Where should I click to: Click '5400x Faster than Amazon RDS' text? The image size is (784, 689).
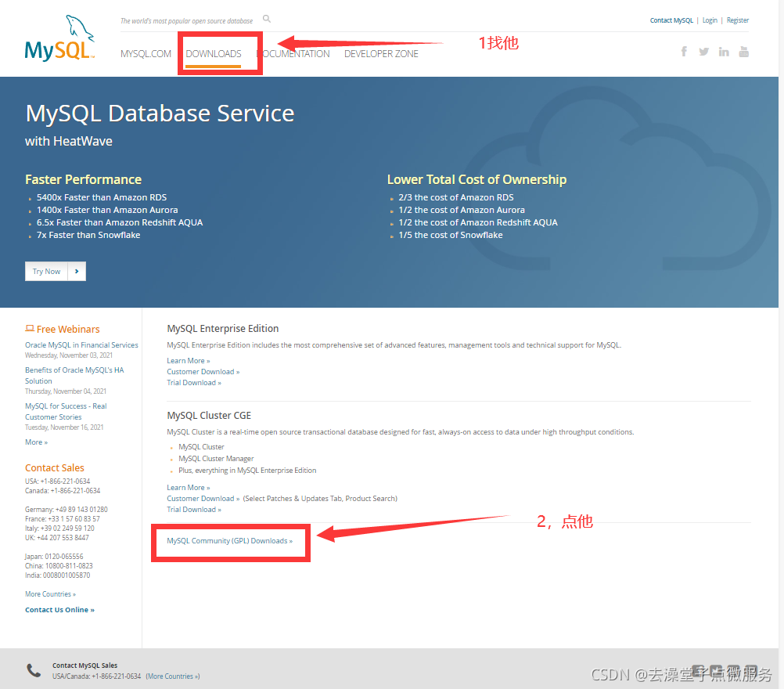(102, 197)
